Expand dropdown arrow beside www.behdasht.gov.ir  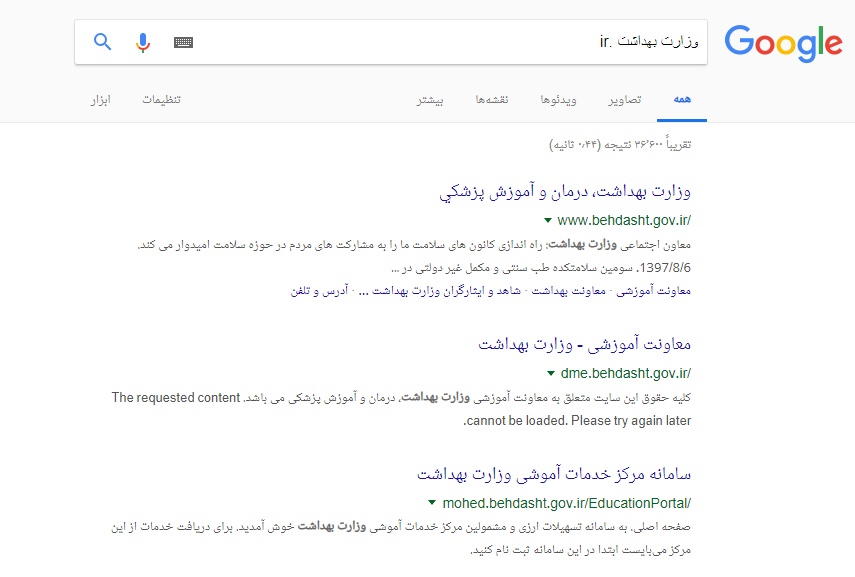(547, 220)
